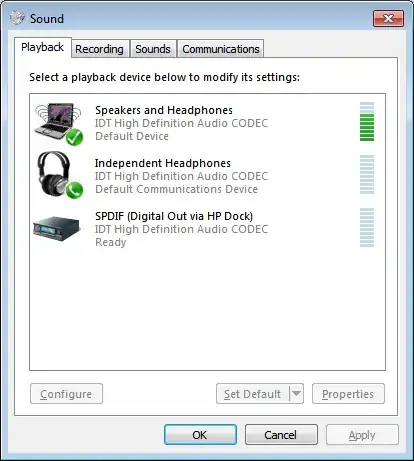414x461 pixels.
Task: Open the Recording tab
Action: [x=99, y=49]
